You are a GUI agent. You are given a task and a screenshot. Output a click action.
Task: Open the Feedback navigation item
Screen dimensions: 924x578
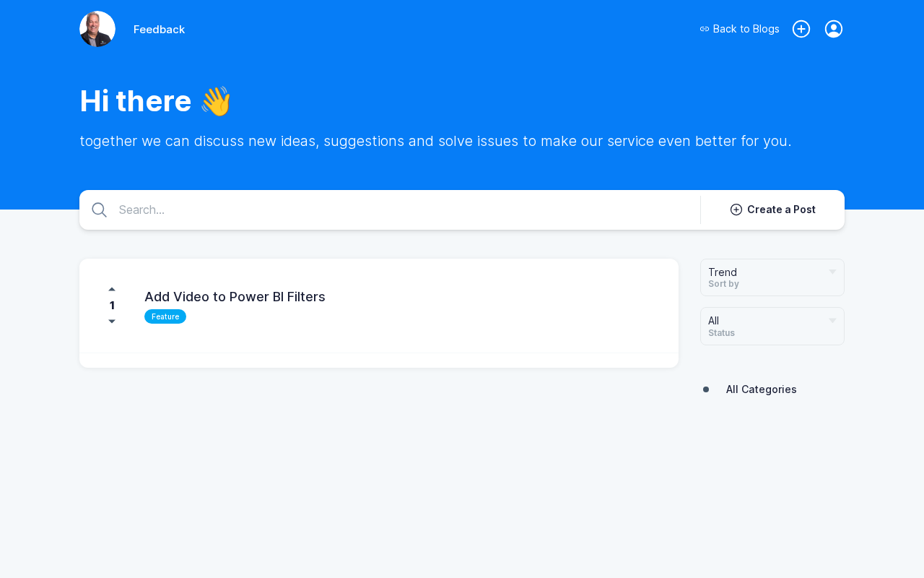click(159, 30)
